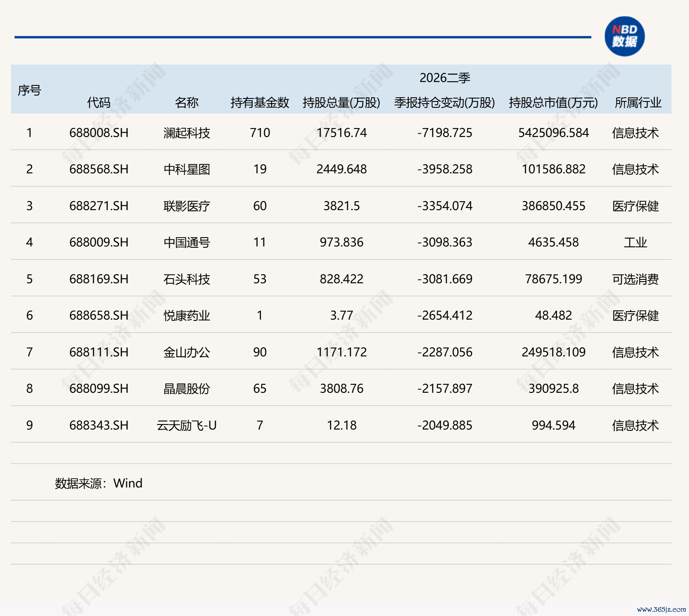Select the 持股总量(万股) column header
Screen dimensions: 689x616
(x=342, y=102)
